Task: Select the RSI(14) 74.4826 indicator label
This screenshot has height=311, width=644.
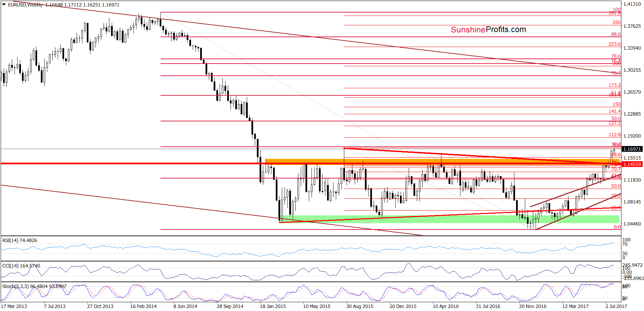Action: [20, 240]
